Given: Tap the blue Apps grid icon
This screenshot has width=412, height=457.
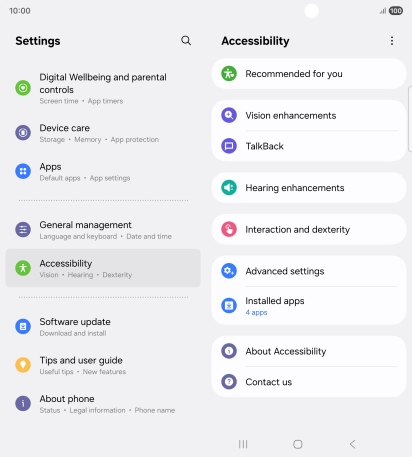Looking at the screenshot, I should pyautogui.click(x=23, y=171).
